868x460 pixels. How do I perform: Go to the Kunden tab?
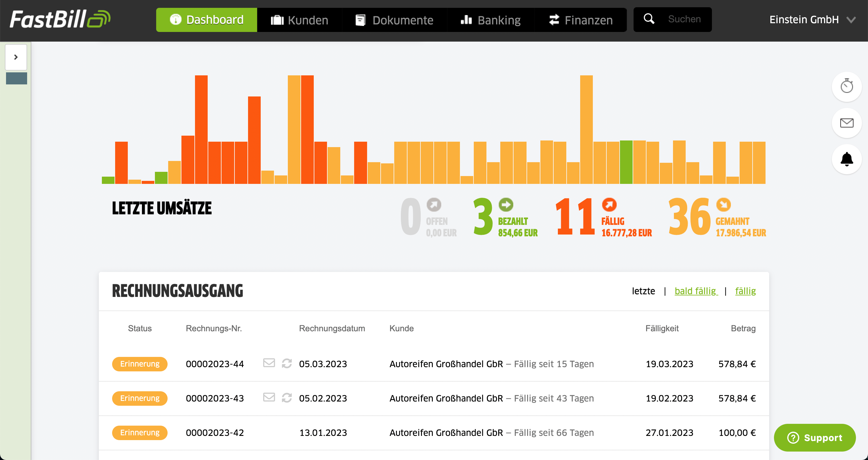299,20
